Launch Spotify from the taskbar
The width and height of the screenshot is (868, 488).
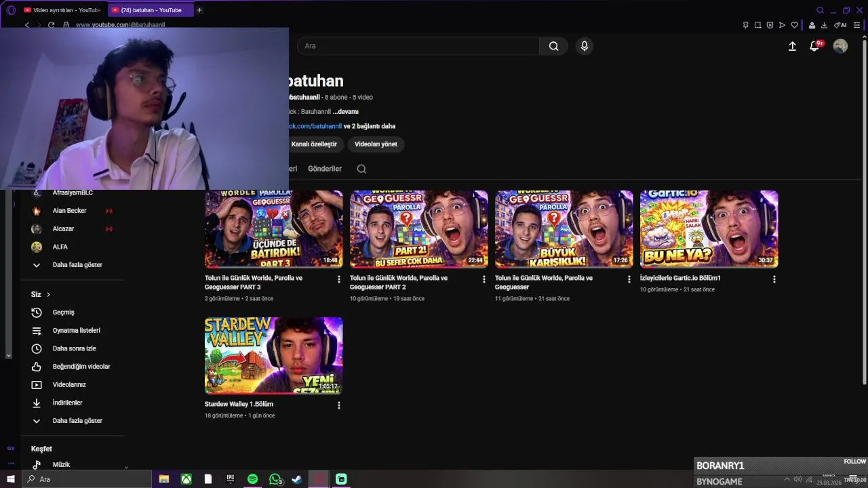(x=252, y=479)
